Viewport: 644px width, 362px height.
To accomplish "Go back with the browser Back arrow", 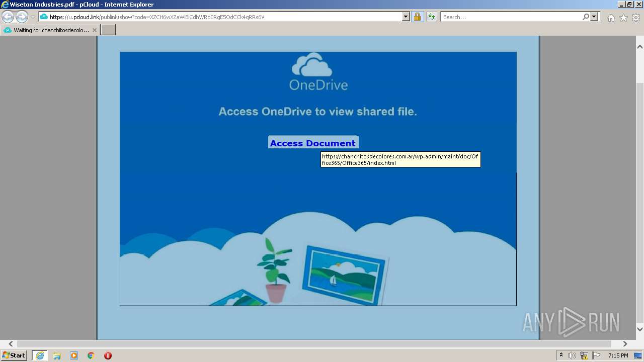I will (x=8, y=17).
